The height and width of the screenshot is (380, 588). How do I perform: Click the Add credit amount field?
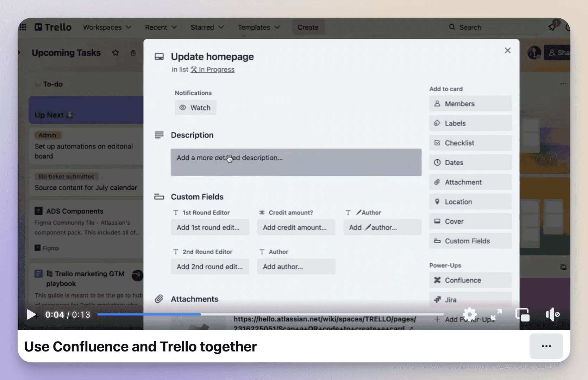click(296, 227)
